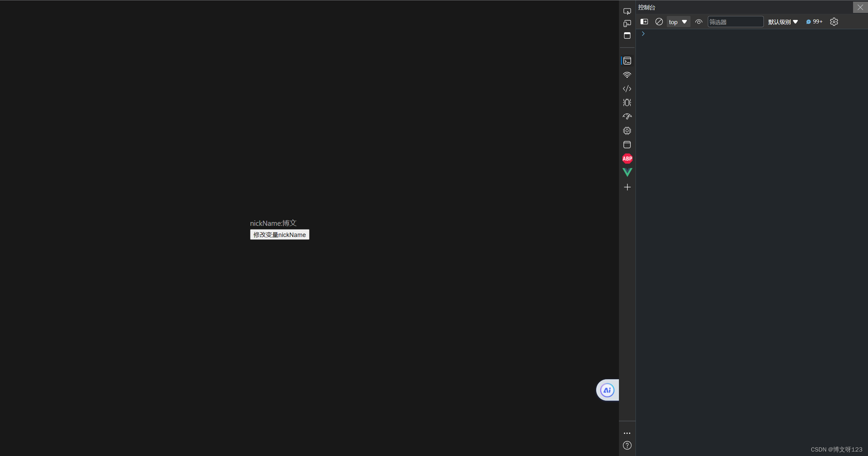Viewport: 868px width, 456px height.
Task: Select the Console tool in activity bar
Action: pyautogui.click(x=627, y=61)
